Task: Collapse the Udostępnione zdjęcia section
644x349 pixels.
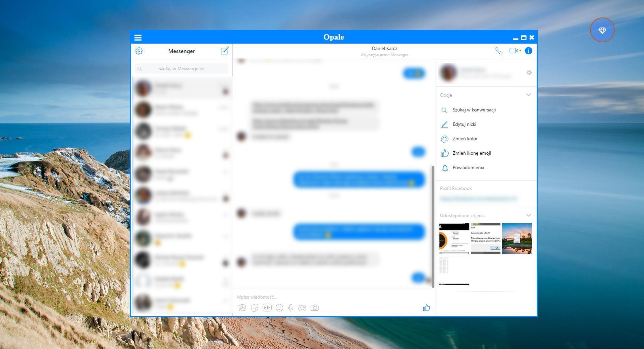Action: click(529, 215)
